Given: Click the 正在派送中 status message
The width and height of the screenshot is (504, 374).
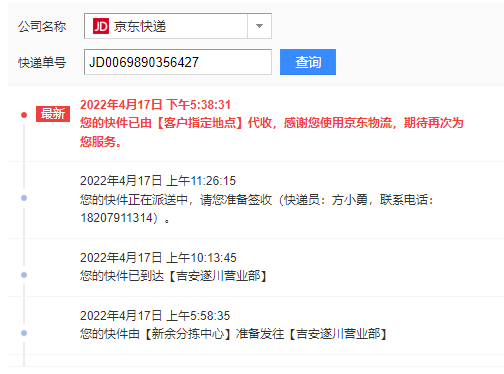Looking at the screenshot, I should point(257,209).
